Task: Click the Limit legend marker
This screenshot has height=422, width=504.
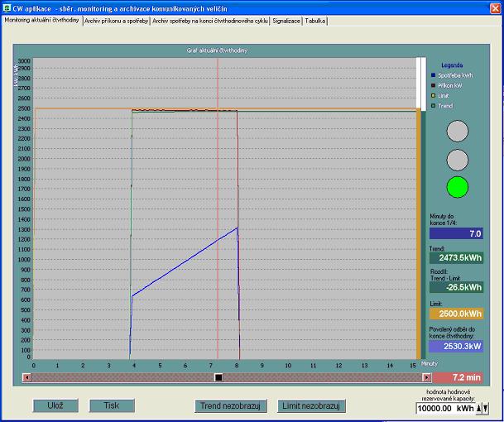Action: click(433, 95)
